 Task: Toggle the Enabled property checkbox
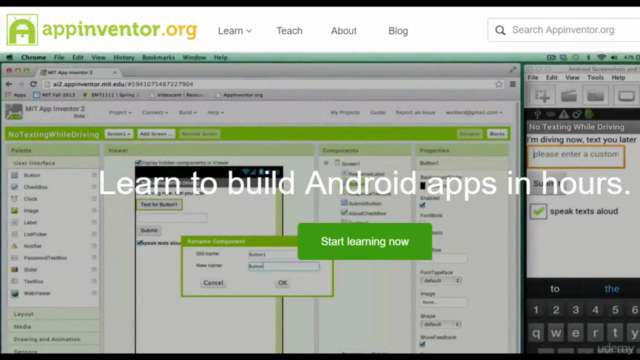tap(422, 205)
